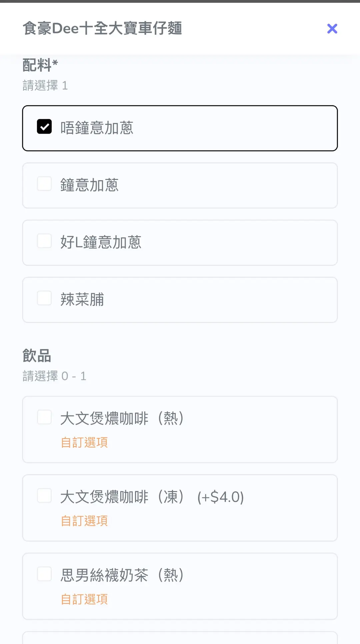Image resolution: width=360 pixels, height=644 pixels.
Task: Click the 飲品 section heading
Action: coord(37,356)
